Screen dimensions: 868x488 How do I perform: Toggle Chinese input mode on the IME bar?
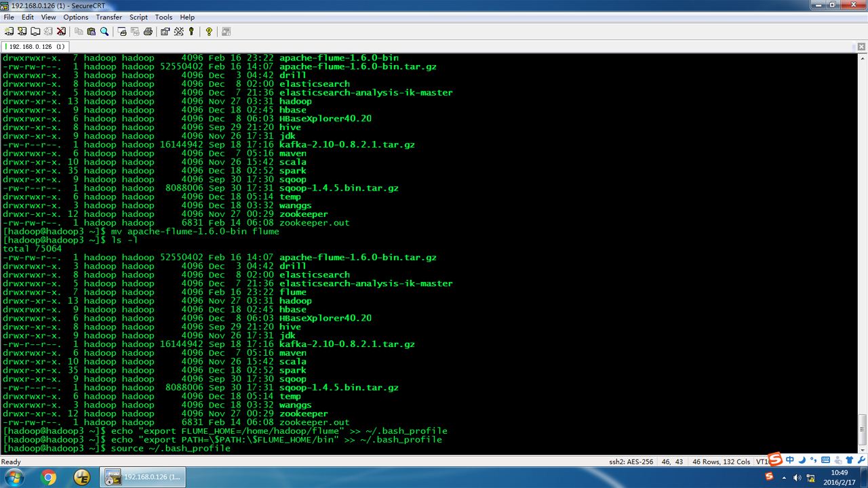(x=790, y=459)
